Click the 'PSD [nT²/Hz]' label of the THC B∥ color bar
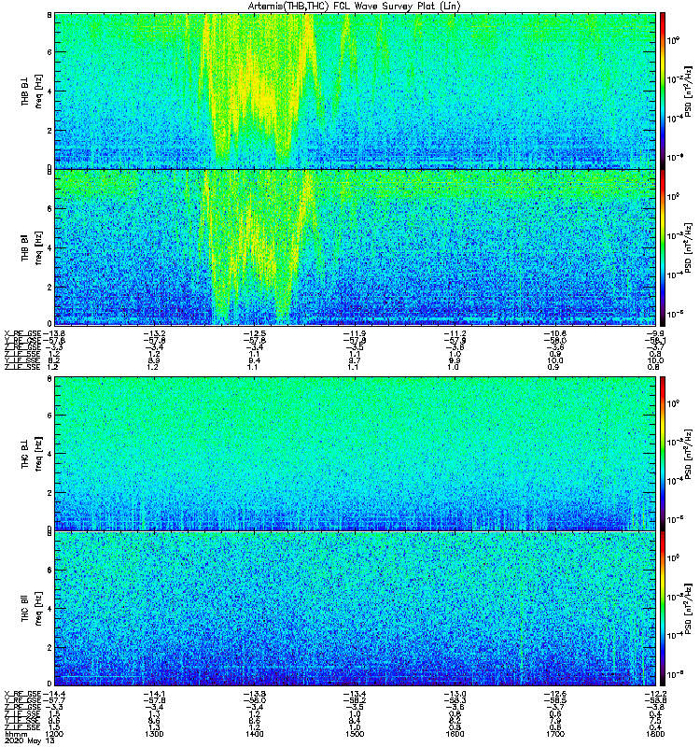Screen dimensions: 700x747 689,609
